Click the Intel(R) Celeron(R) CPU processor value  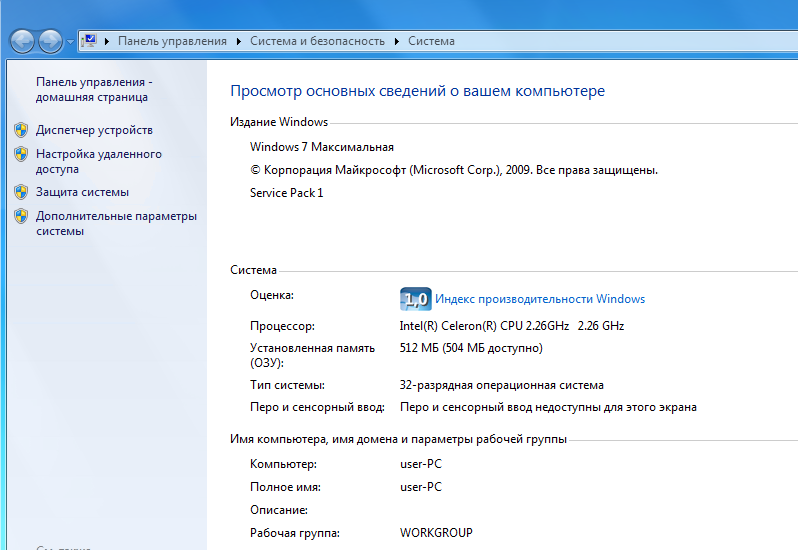click(511, 326)
